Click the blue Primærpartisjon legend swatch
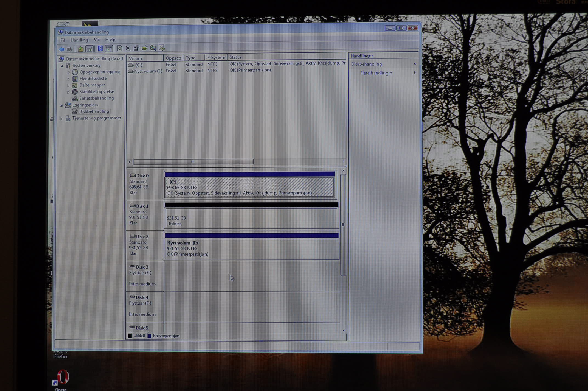588x391 pixels. [149, 336]
